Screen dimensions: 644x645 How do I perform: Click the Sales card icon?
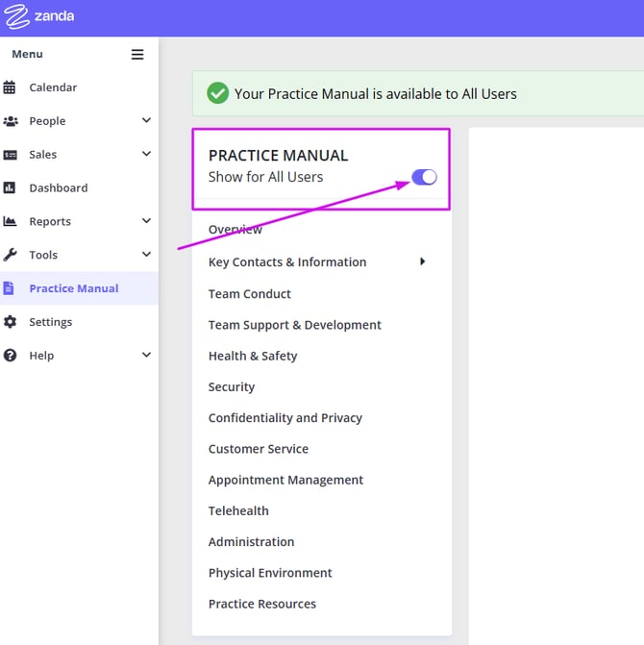[x=11, y=155]
